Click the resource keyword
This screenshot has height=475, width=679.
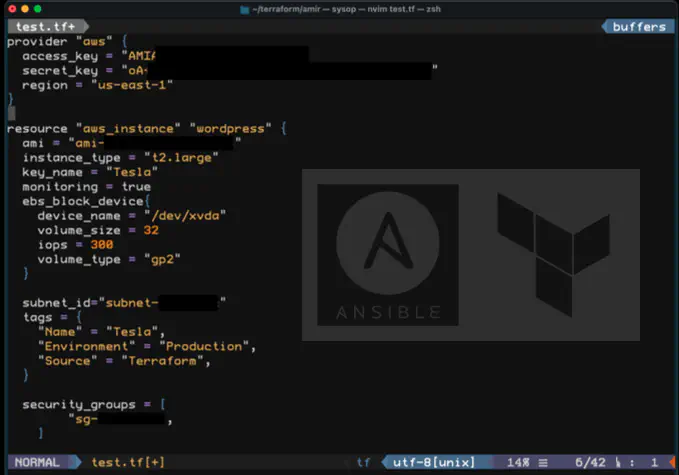coord(37,129)
